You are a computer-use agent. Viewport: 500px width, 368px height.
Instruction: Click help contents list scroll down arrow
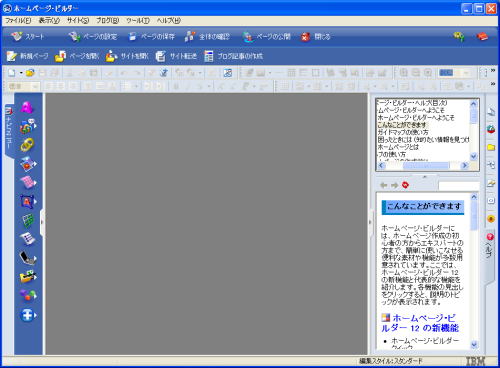point(474,156)
